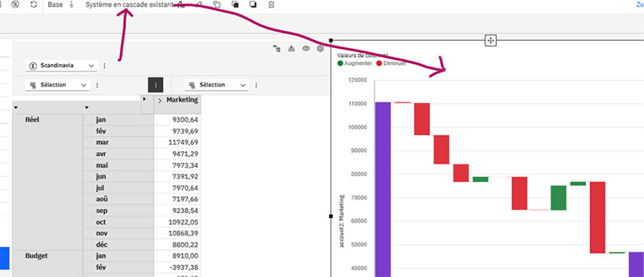Select the cell value 7973,34
Image resolution: width=644 pixels, height=277 pixels.
click(177, 165)
